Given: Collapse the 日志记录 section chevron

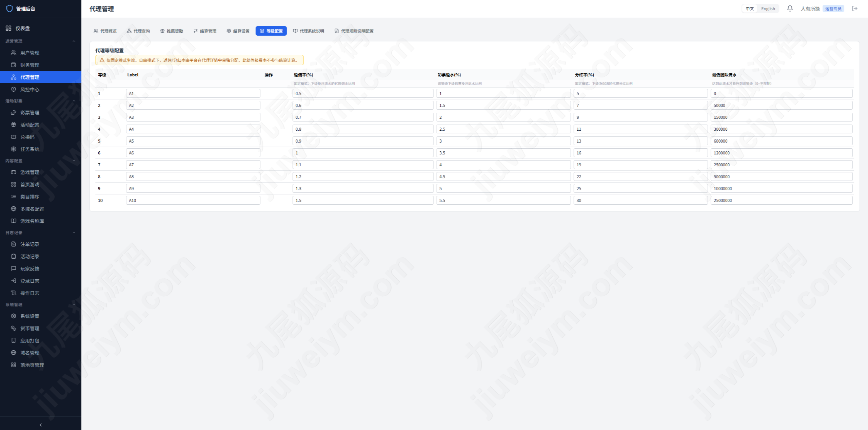Looking at the screenshot, I should click(x=74, y=232).
